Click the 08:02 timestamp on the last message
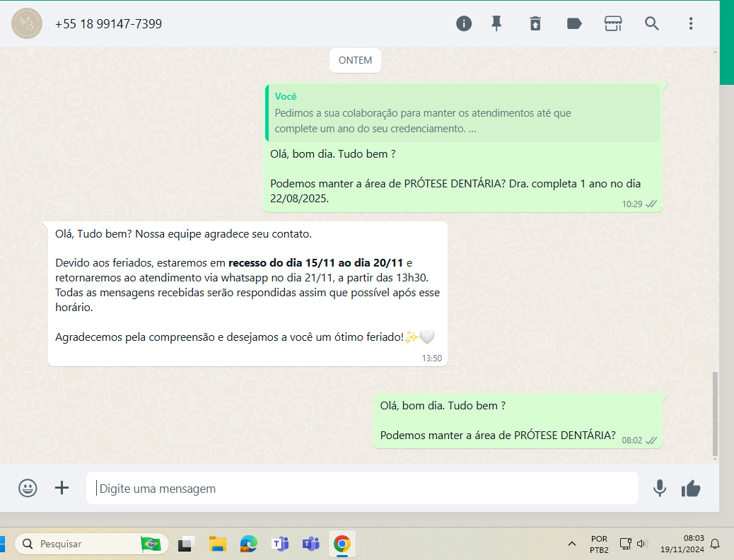Viewport: 734px width, 560px height. [631, 440]
